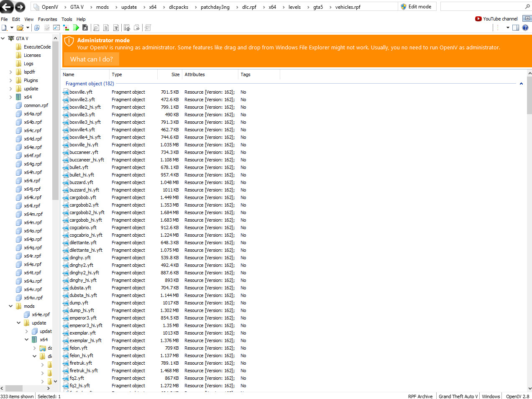This screenshot has width=532, height=399.
Task: Collapse the mods folder node
Action: coord(11,306)
